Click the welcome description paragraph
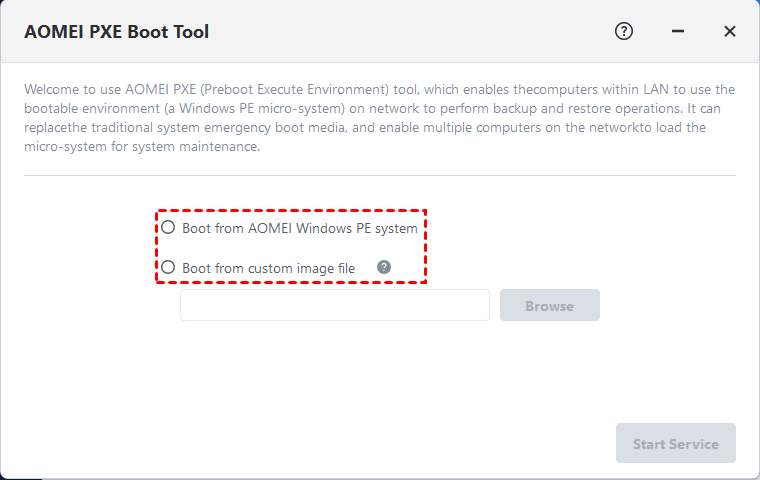Viewport: 760px width, 480px height. coord(380,118)
